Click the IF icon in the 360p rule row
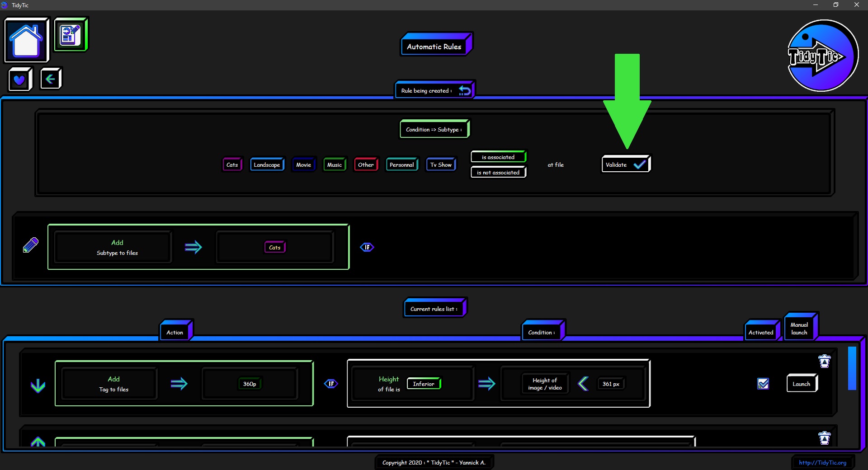The width and height of the screenshot is (868, 470). pos(331,384)
